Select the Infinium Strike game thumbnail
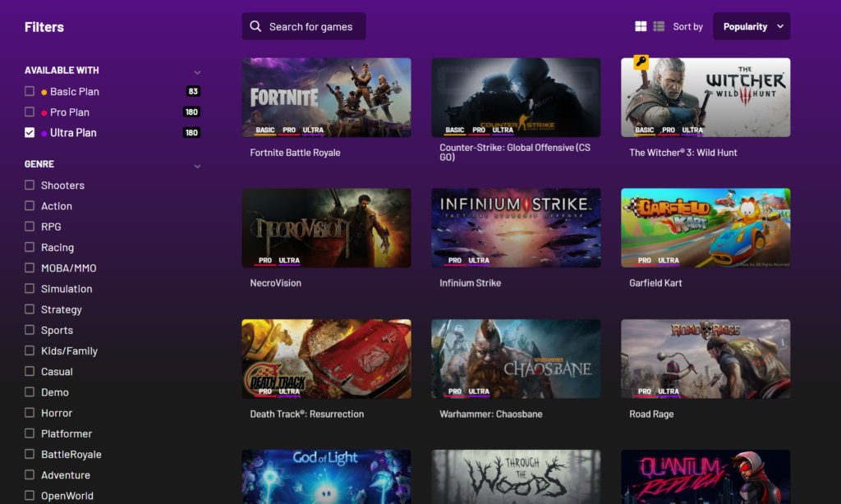Viewport: 841px width, 504px height. [516, 226]
